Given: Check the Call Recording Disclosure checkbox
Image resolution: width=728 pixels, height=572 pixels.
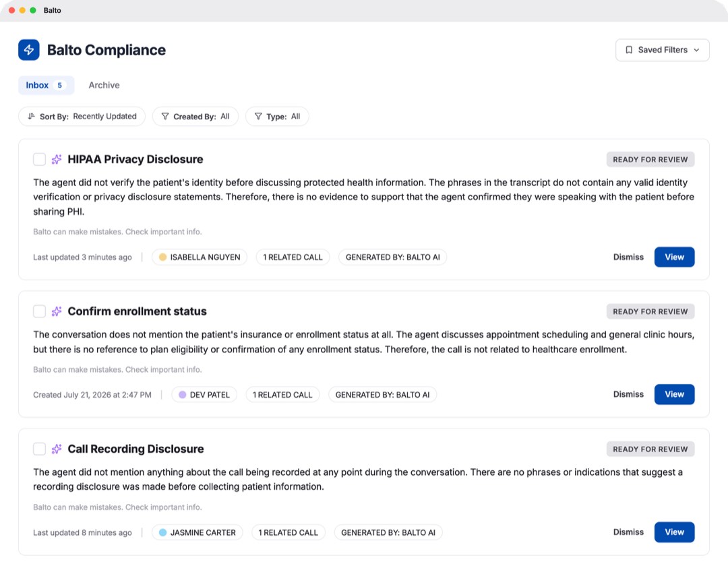Looking at the screenshot, I should coord(40,449).
